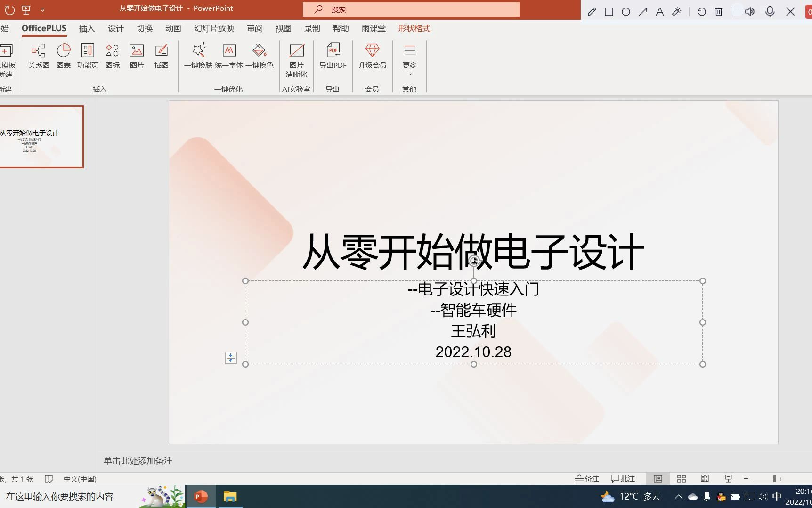Select the circle annotation tool

(x=626, y=12)
